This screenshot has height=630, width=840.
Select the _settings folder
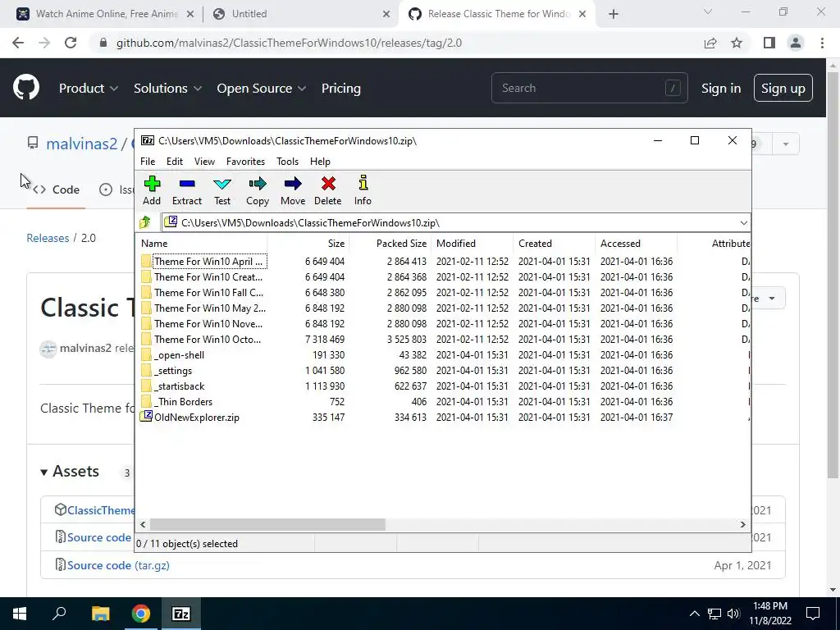172,370
